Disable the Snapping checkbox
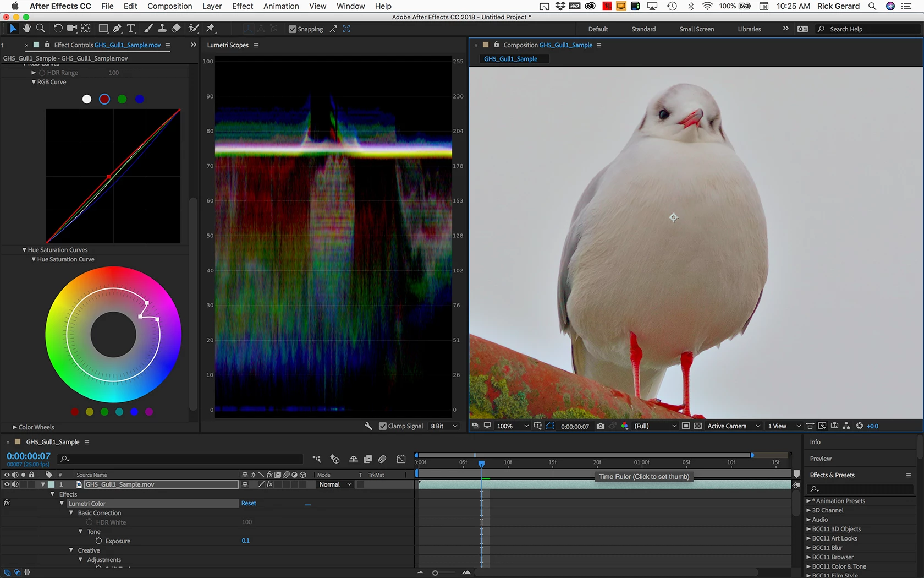 (293, 29)
